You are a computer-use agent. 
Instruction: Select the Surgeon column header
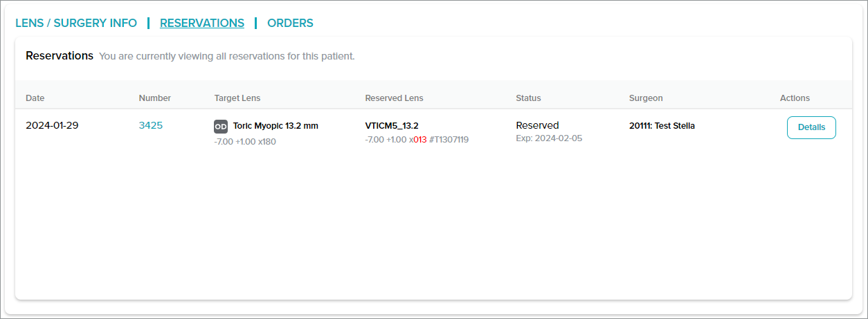646,98
